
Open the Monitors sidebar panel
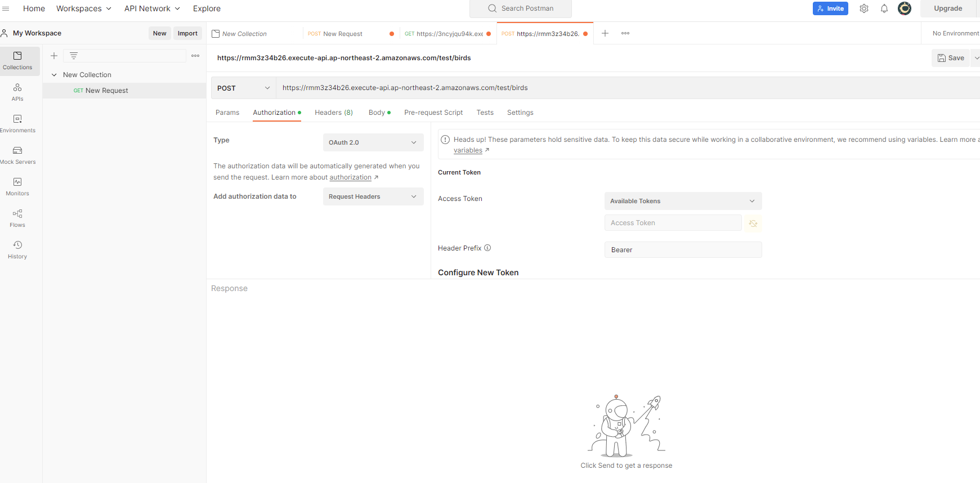coord(17,187)
